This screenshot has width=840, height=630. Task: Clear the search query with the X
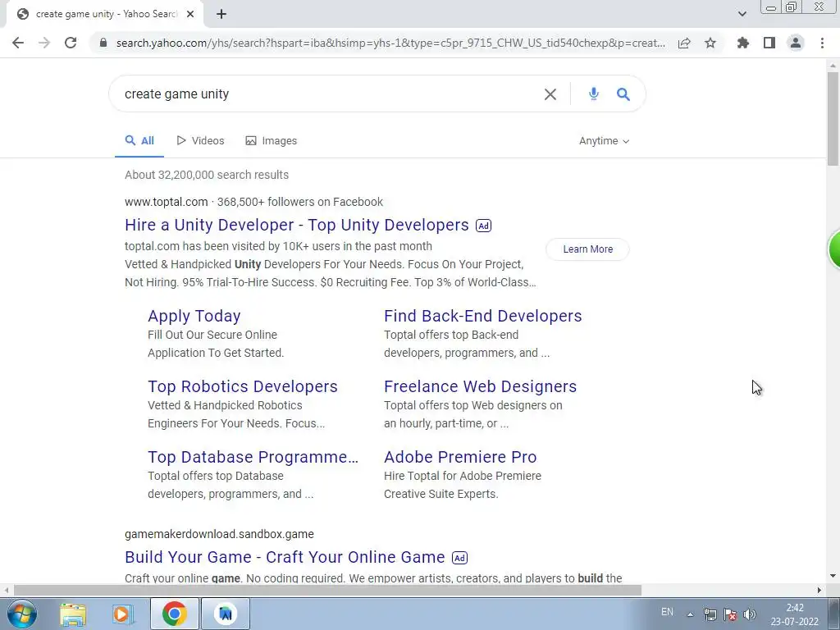tap(550, 94)
